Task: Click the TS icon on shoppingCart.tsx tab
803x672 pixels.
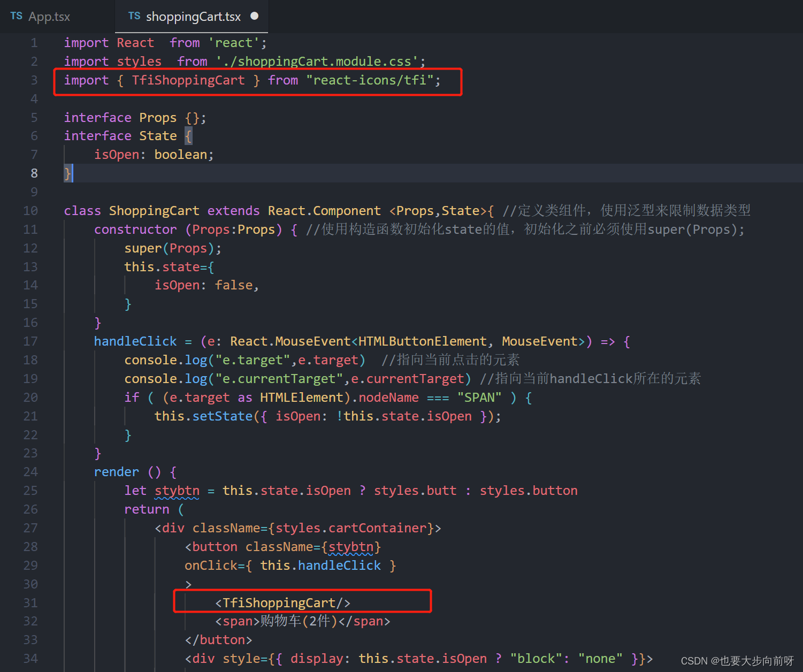Action: 134,16
